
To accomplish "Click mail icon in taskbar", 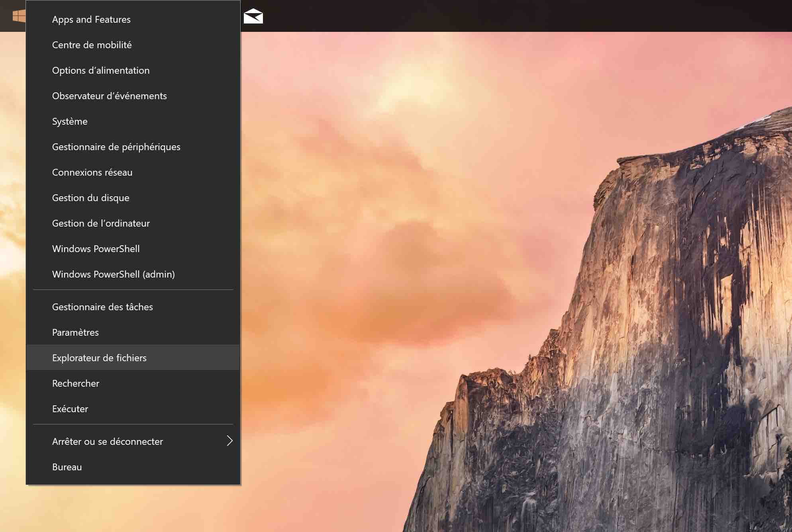I will [x=253, y=16].
